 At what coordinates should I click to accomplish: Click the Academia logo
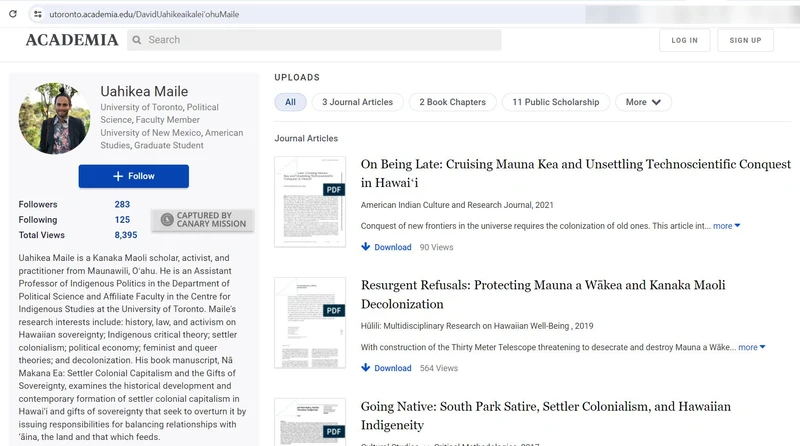pos(71,40)
